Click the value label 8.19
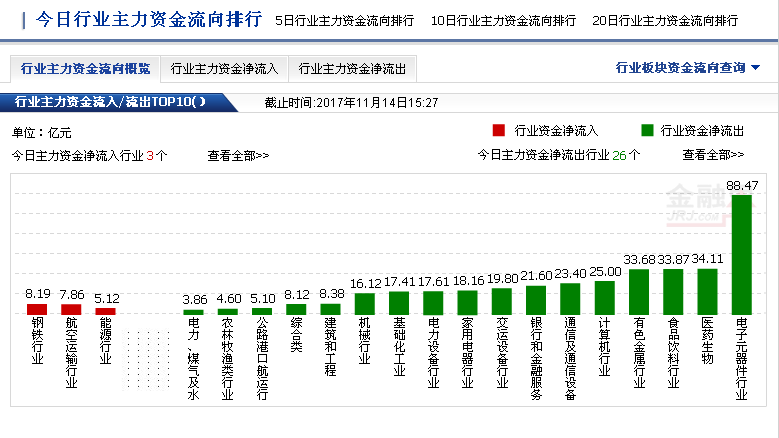This screenshot has height=438, width=779. pos(38,294)
